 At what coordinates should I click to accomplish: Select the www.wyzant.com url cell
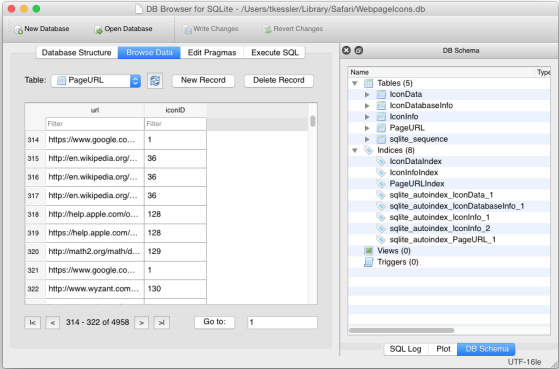pyautogui.click(x=95, y=289)
